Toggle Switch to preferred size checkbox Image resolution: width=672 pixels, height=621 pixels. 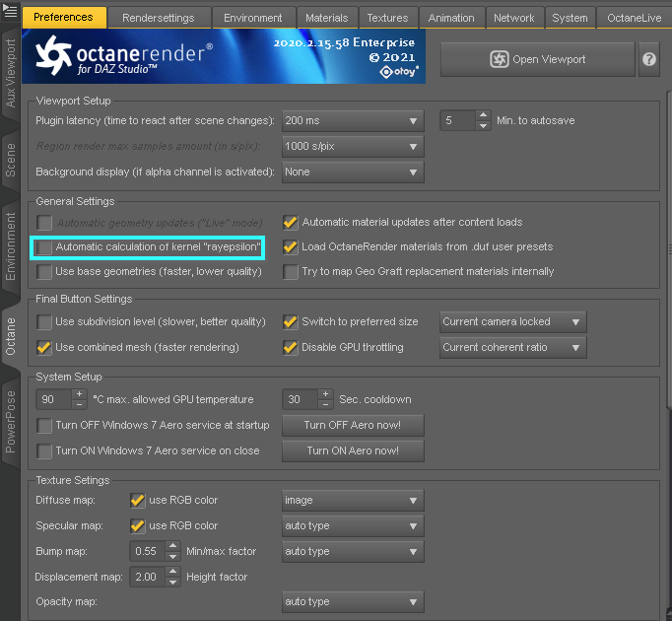tap(290, 321)
